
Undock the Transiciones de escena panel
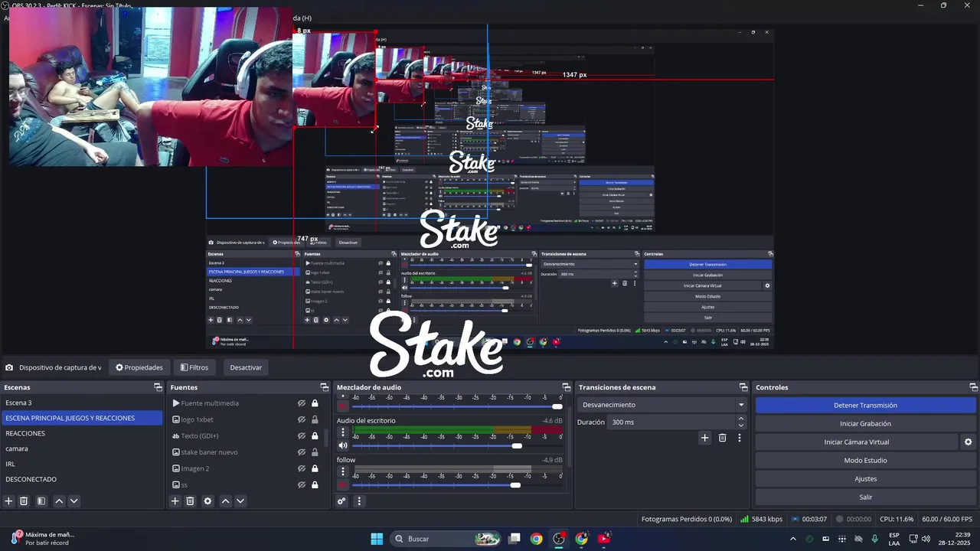pyautogui.click(x=743, y=387)
